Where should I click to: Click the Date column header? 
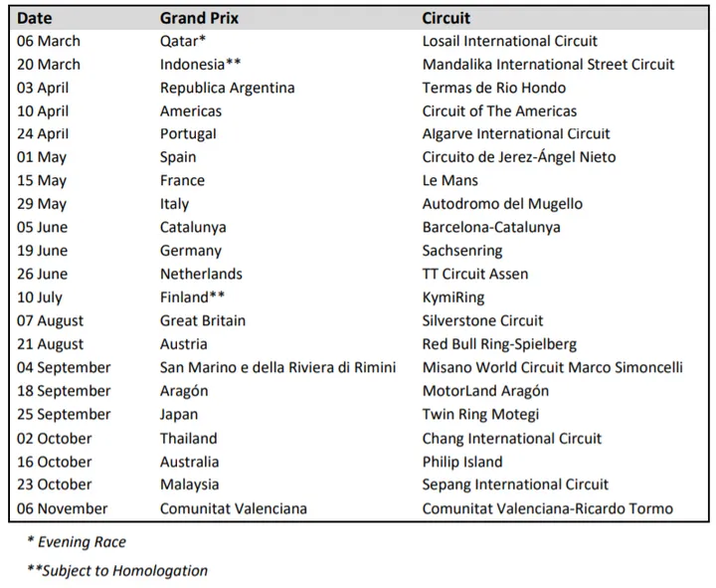coord(34,18)
